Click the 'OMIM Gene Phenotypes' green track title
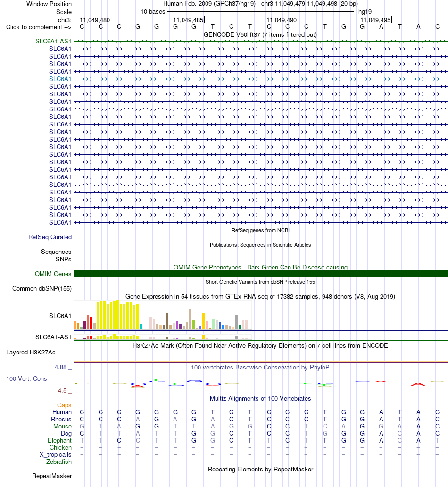The height and width of the screenshot is (487, 448). point(260,268)
